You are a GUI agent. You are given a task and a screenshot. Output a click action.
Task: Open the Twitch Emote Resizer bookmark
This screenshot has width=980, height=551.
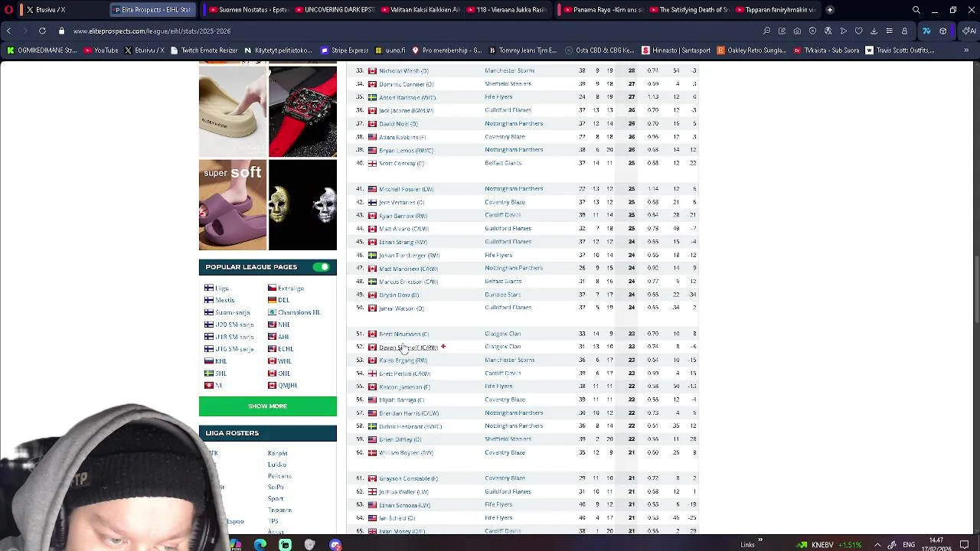204,51
